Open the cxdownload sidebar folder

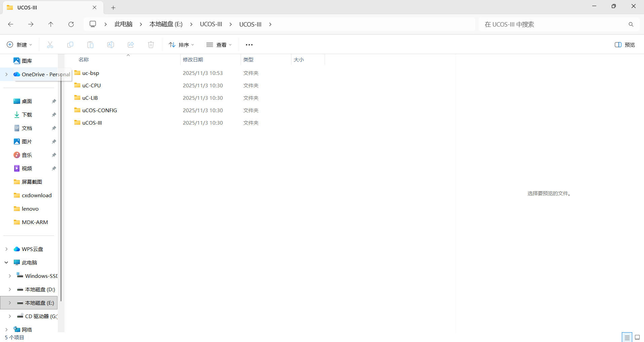pos(33,195)
